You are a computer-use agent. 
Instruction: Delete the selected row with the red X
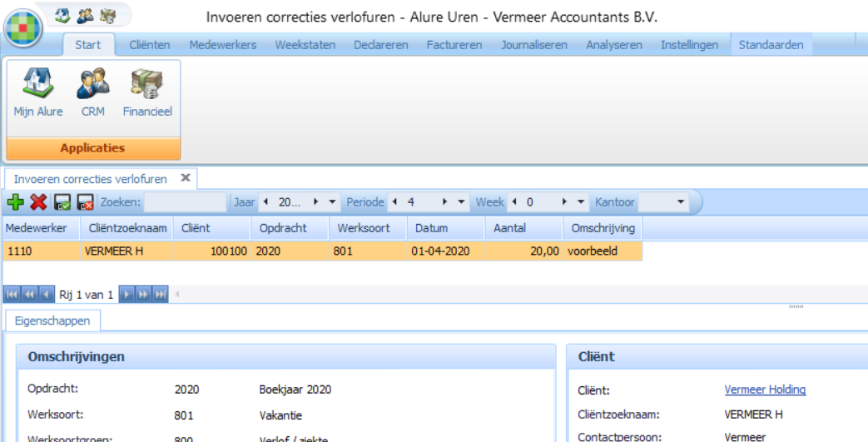[x=38, y=202]
